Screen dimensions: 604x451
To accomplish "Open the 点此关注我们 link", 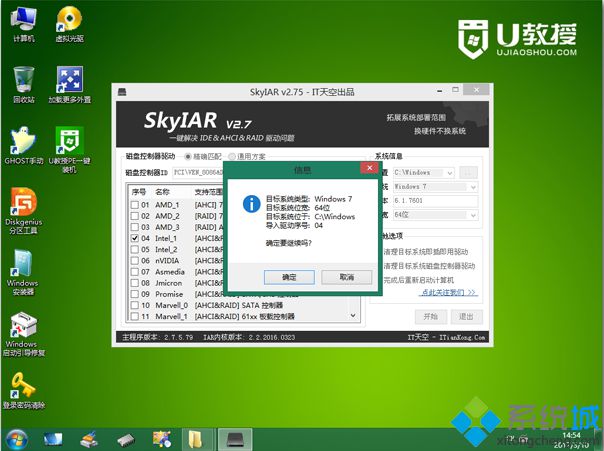I will [x=449, y=293].
